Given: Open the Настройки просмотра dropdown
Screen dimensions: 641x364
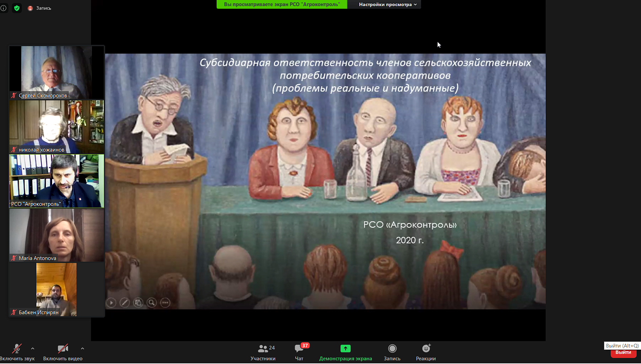Looking at the screenshot, I should [388, 4].
